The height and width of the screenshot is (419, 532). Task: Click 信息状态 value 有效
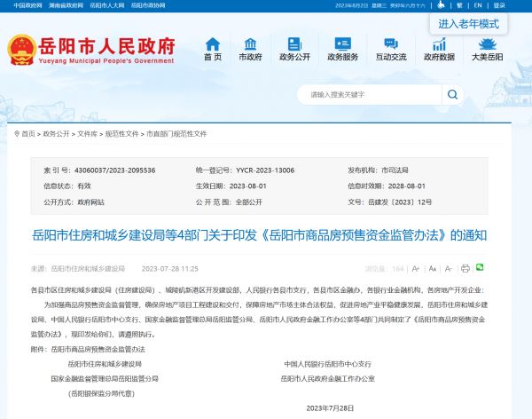click(84, 186)
